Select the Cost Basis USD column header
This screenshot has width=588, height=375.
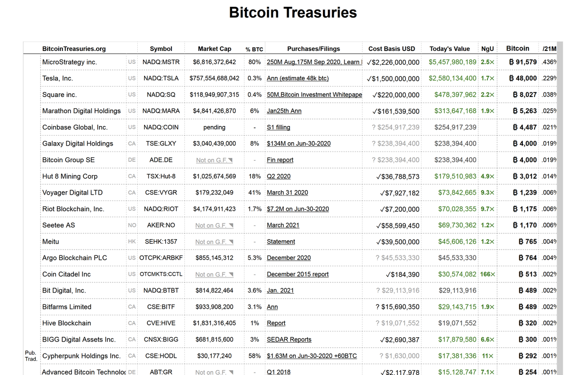(x=392, y=49)
